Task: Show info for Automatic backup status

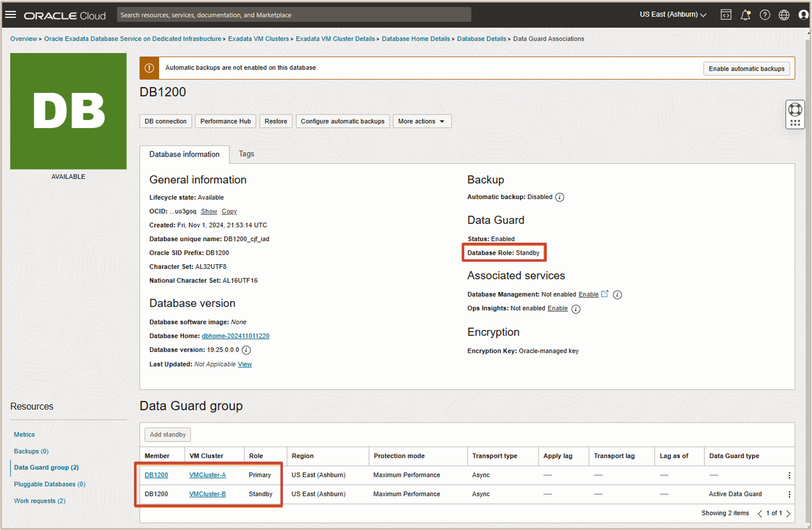Action: 560,197
